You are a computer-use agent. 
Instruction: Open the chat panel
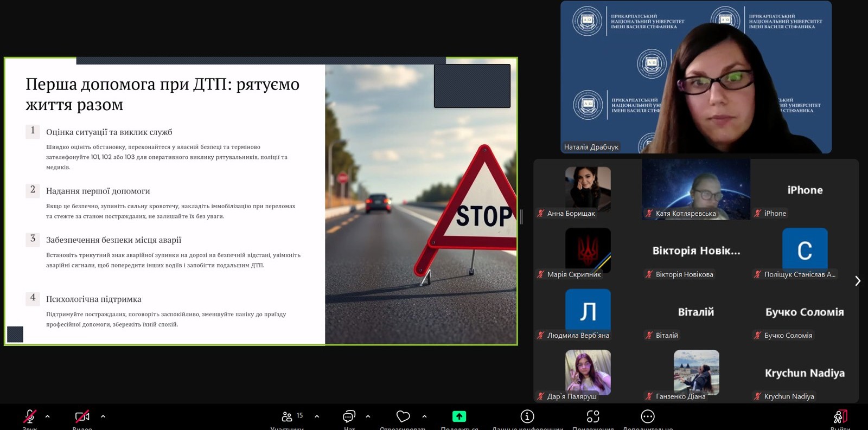[349, 416]
